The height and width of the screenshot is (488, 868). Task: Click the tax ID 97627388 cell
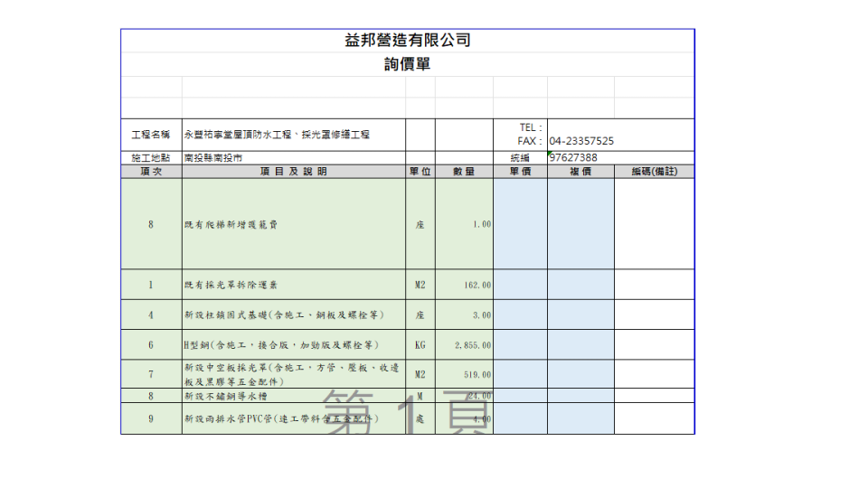click(x=620, y=157)
